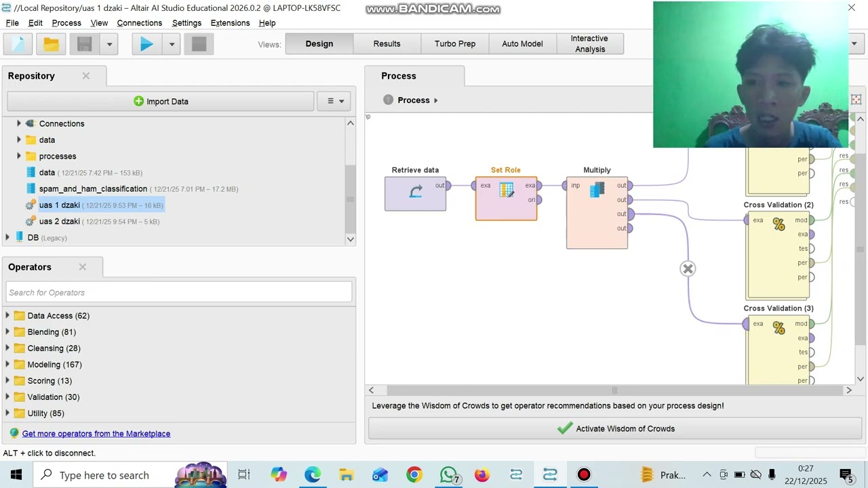Open Google Chrome from the taskbar

click(x=414, y=475)
